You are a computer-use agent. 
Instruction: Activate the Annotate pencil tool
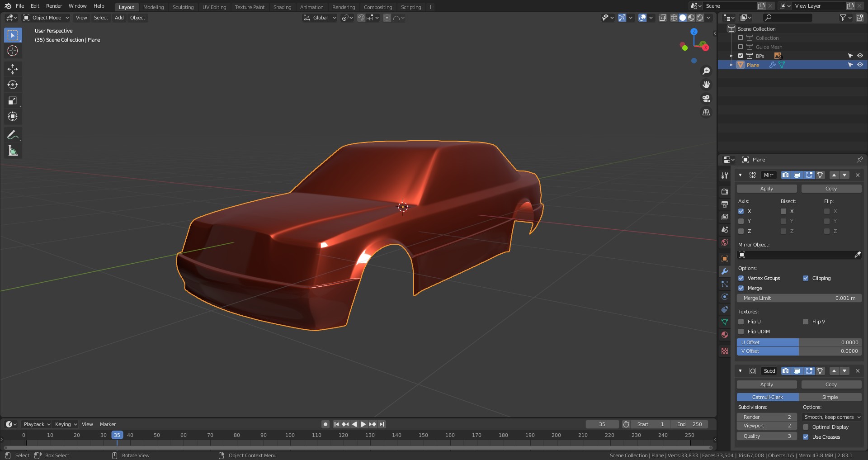click(13, 135)
